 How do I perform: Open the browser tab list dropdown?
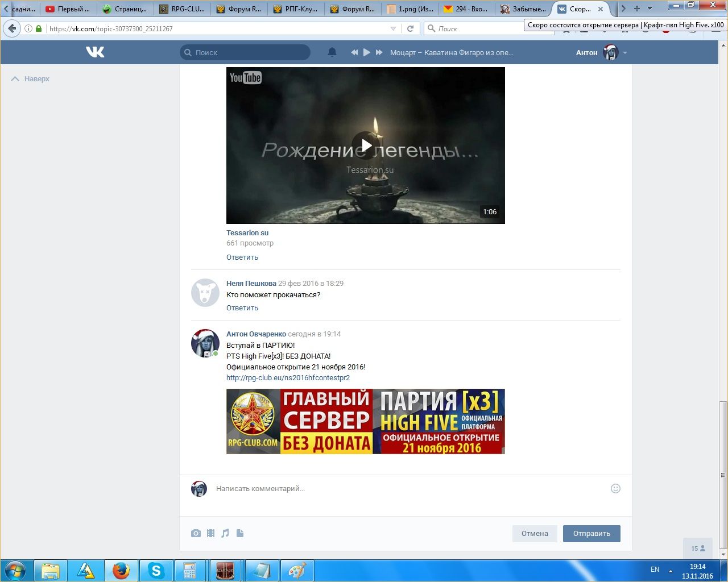pyautogui.click(x=650, y=9)
